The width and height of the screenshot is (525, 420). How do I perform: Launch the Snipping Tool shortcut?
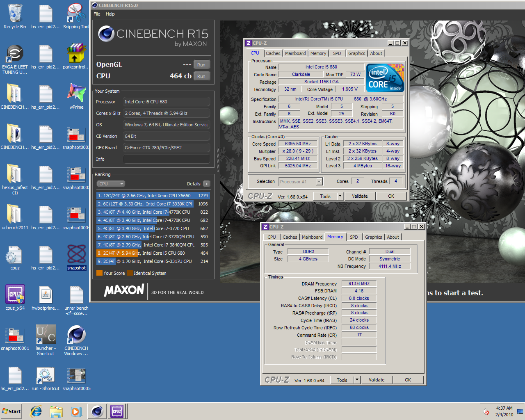[x=76, y=16]
